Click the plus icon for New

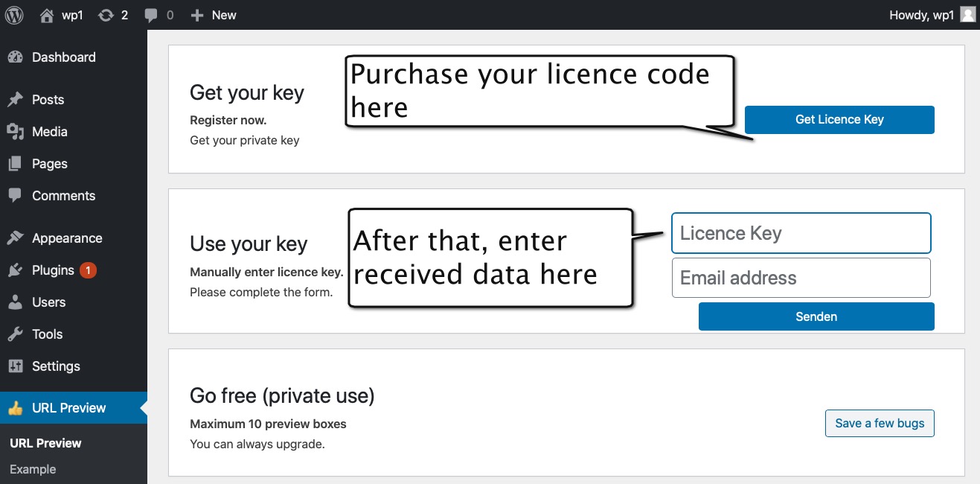196,15
